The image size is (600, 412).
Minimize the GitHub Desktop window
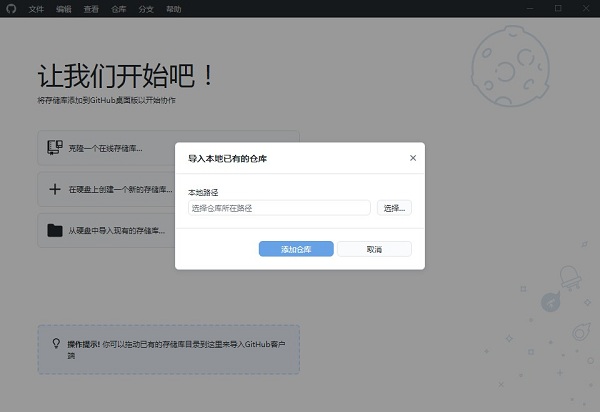[x=530, y=8]
